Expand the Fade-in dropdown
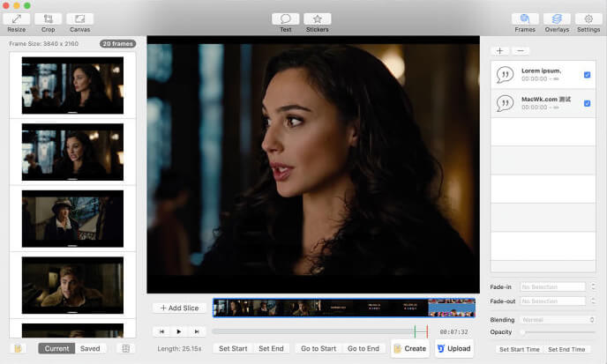This screenshot has height=364, width=607. click(552, 287)
